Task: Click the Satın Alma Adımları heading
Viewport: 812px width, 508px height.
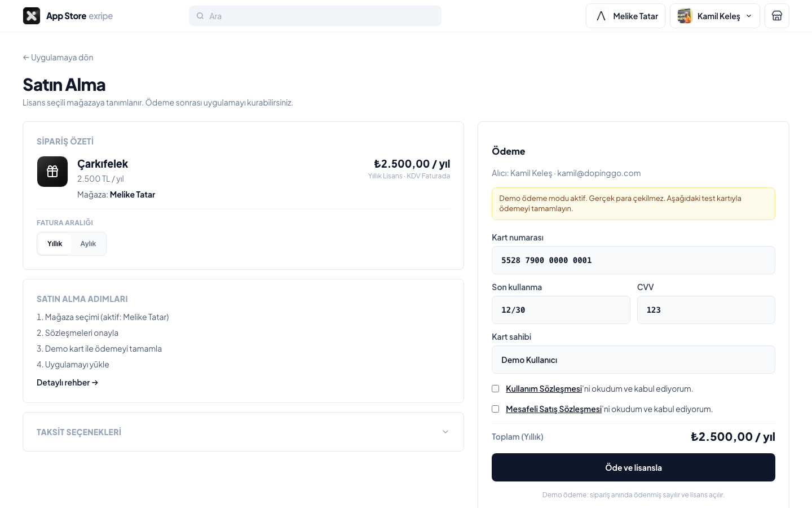Action: tap(82, 299)
